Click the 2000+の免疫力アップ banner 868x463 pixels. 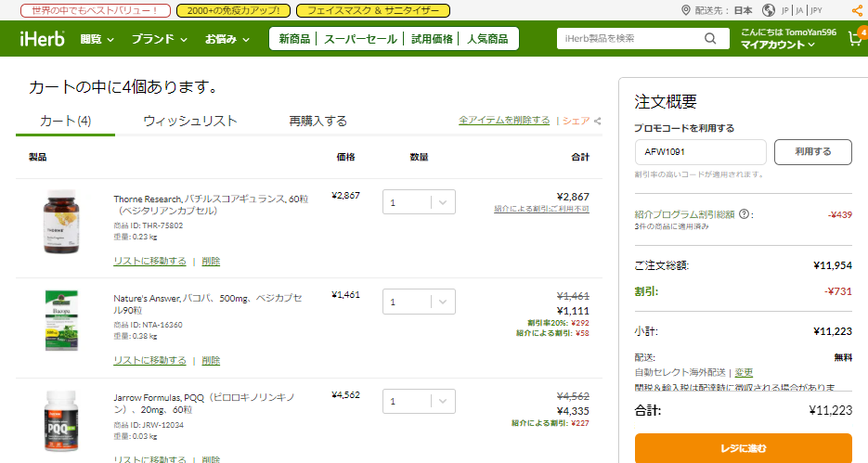[233, 10]
